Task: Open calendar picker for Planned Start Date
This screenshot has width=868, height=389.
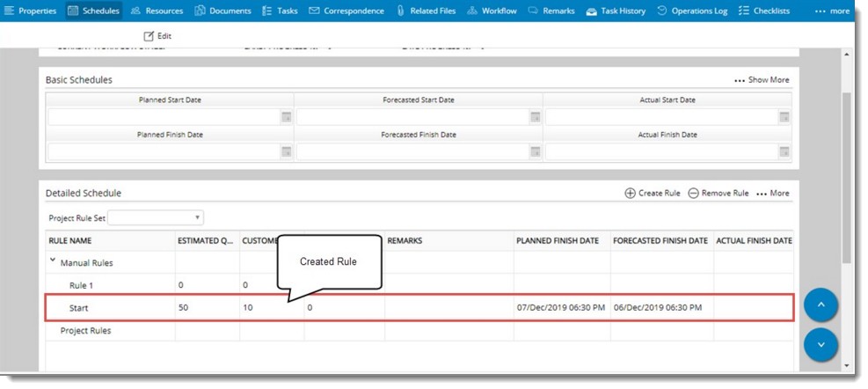Action: 286,117
